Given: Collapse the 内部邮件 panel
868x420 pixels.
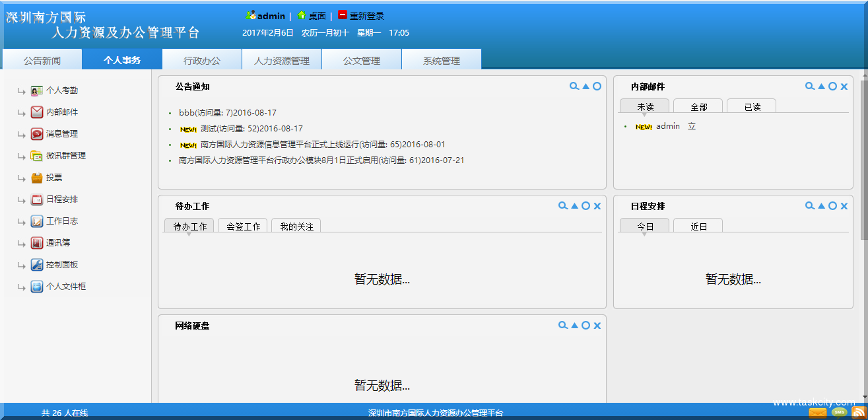Looking at the screenshot, I should (x=820, y=86).
